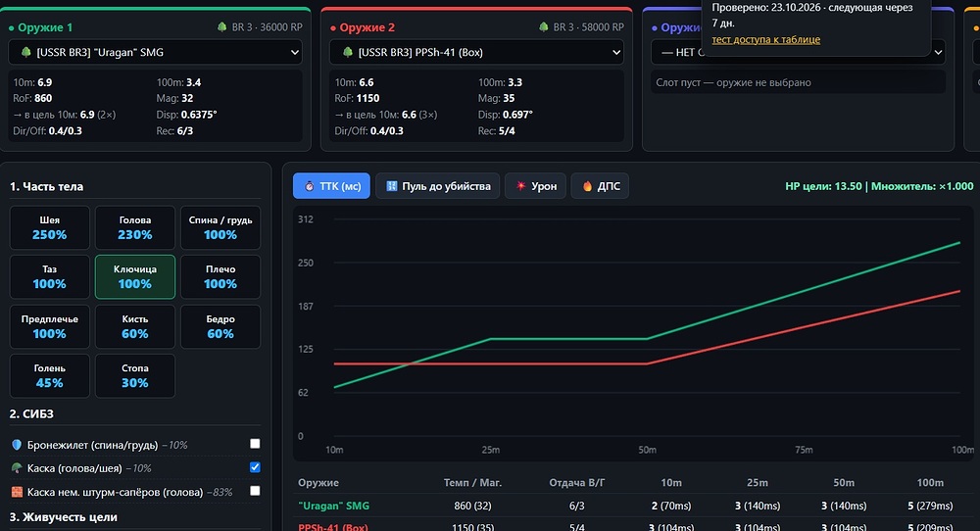This screenshot has width=980, height=531.
Task: Click the blue shield icon beside Бронежилет
Action: 17,445
